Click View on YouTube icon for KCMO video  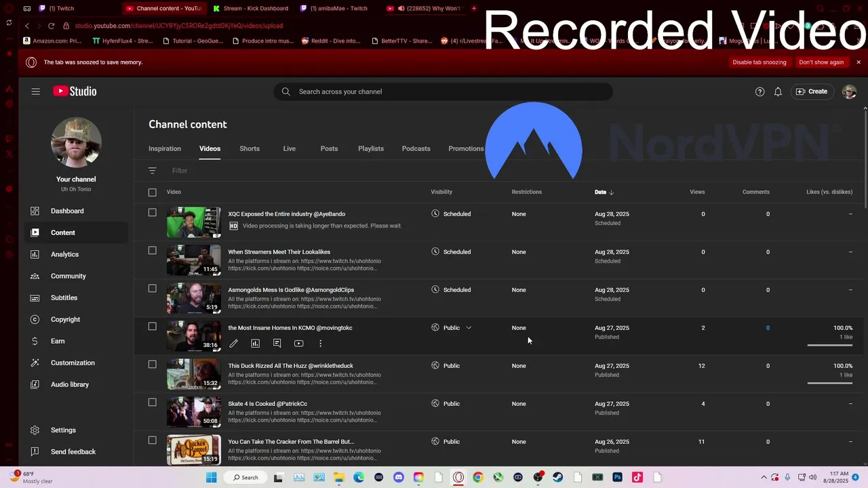point(298,344)
